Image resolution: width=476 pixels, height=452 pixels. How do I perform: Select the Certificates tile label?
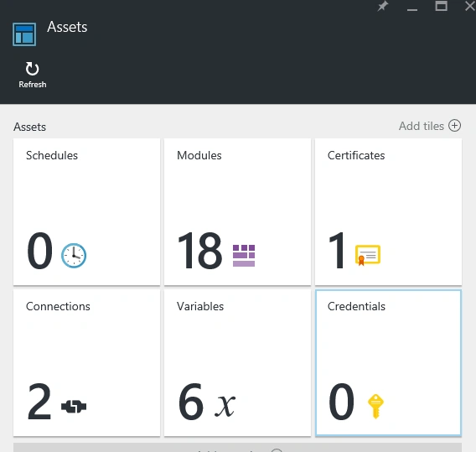pyautogui.click(x=356, y=155)
